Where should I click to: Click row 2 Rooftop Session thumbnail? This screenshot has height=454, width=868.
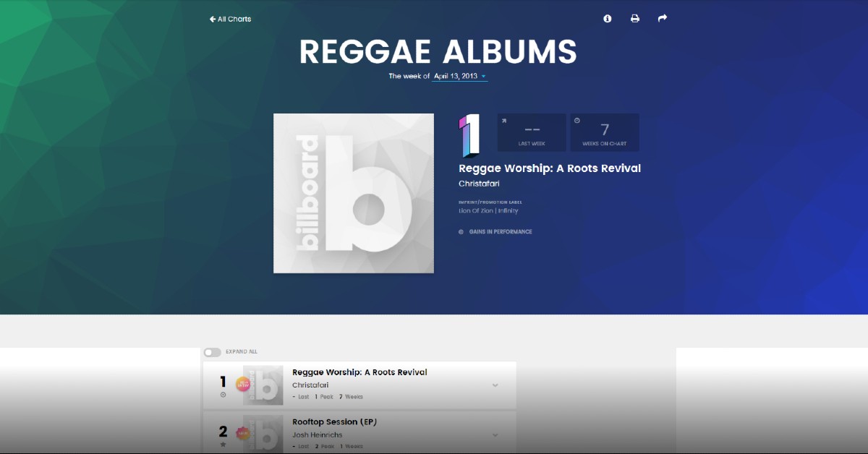(263, 434)
